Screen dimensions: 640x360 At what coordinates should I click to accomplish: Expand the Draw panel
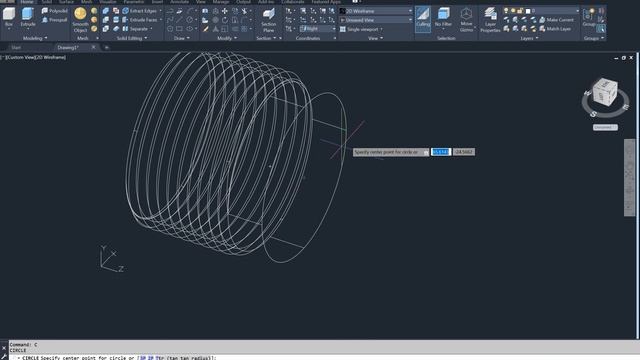182,38
